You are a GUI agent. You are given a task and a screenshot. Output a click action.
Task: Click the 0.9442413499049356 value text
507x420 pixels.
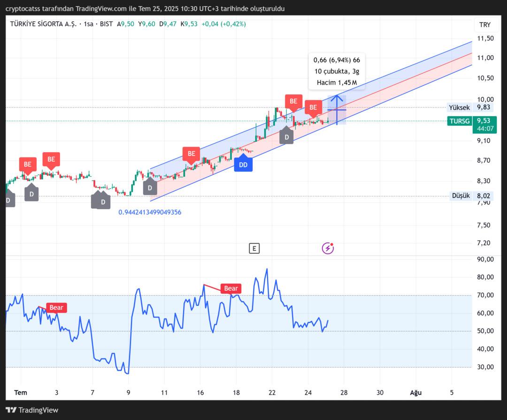tap(150, 212)
